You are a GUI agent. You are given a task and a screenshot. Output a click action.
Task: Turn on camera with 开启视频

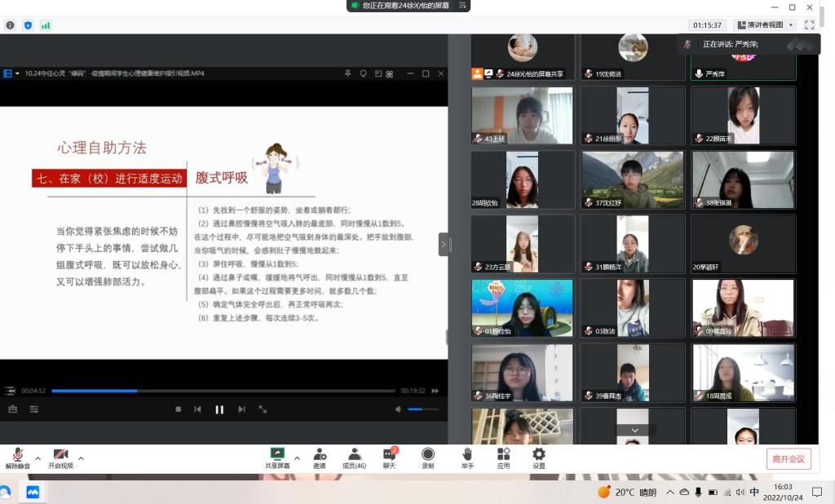(60, 456)
